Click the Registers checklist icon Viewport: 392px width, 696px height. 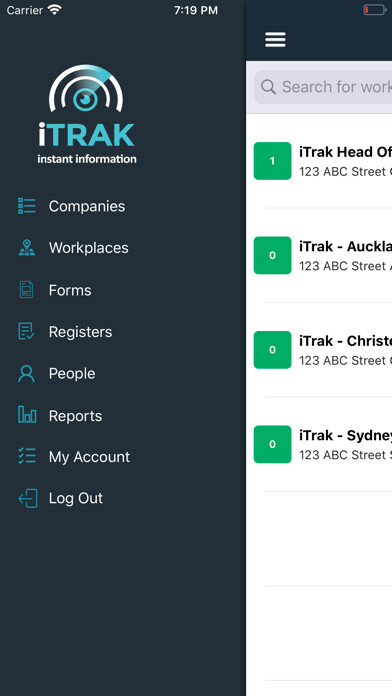tap(26, 332)
